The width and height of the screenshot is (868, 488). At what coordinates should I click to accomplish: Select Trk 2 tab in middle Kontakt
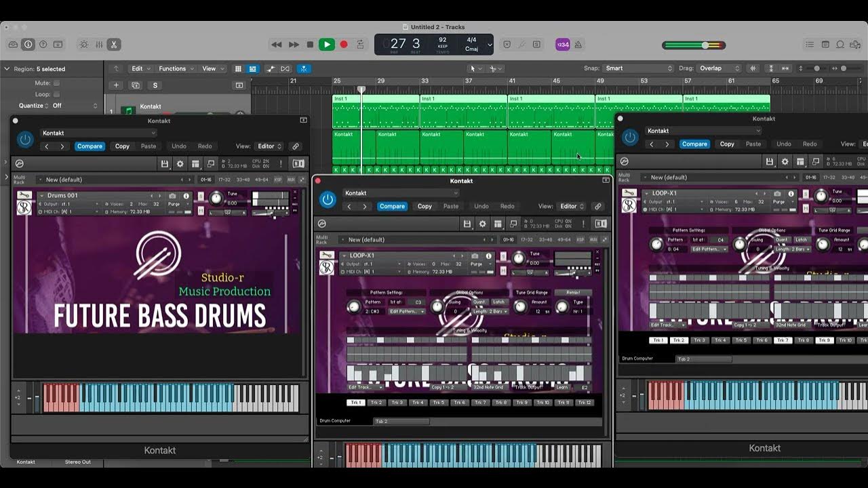pyautogui.click(x=376, y=403)
